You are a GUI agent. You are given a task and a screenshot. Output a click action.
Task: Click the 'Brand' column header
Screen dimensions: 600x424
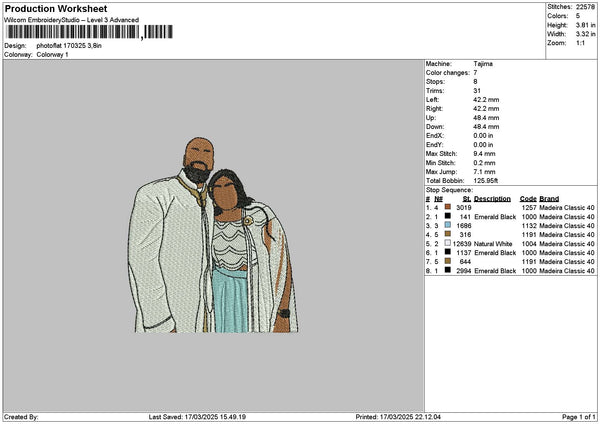(549, 199)
